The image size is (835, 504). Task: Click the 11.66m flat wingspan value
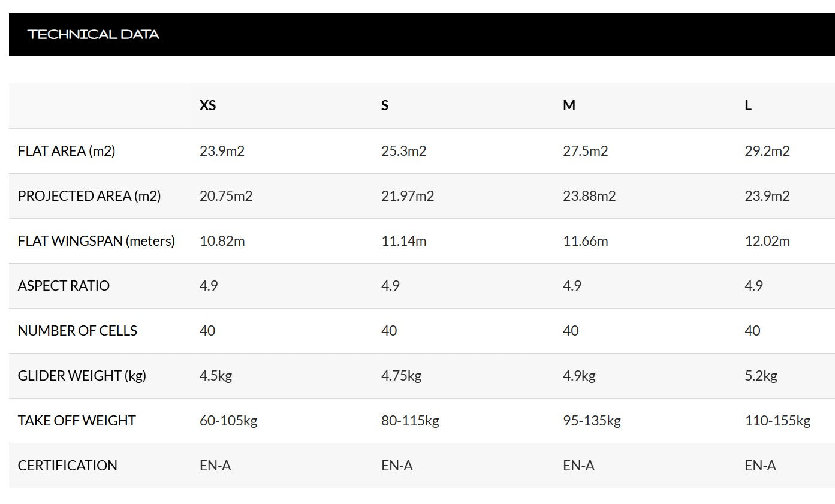pos(585,241)
